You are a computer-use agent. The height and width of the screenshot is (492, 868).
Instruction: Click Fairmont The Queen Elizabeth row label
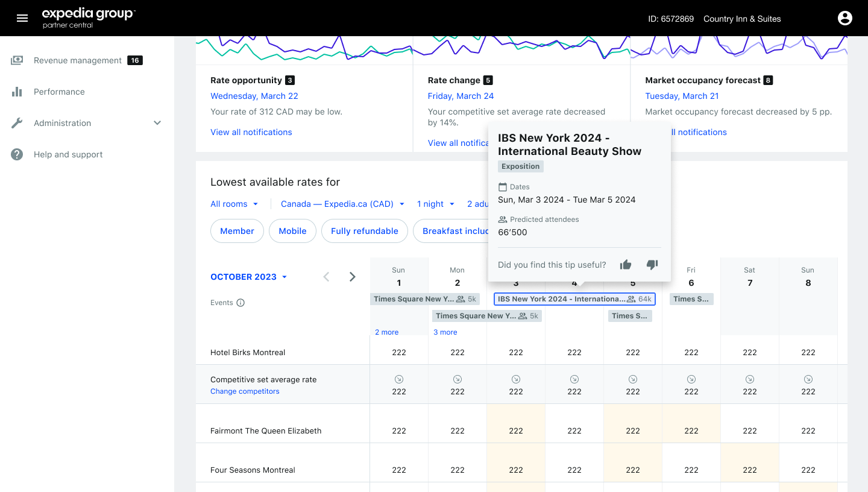coord(266,430)
